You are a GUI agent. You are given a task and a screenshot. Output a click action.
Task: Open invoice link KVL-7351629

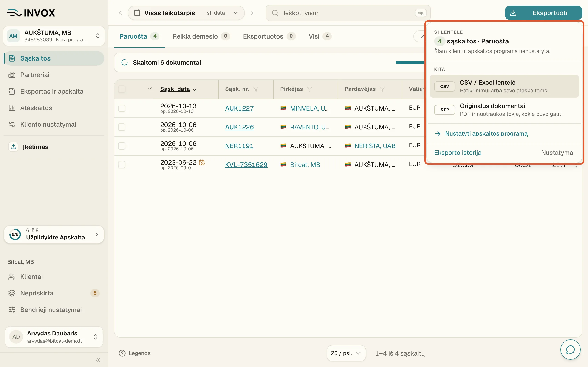[246, 165]
